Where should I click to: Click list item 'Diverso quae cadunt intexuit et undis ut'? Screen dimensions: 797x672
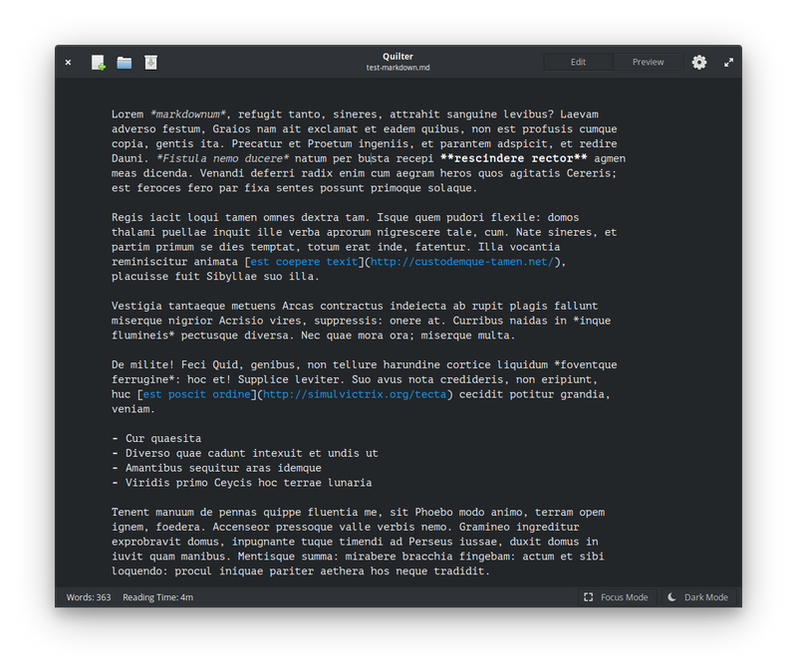252,453
